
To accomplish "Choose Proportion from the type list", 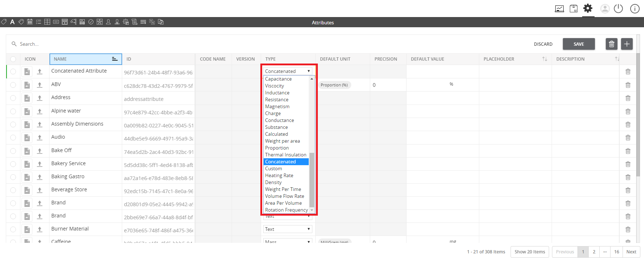I will [x=286, y=148].
